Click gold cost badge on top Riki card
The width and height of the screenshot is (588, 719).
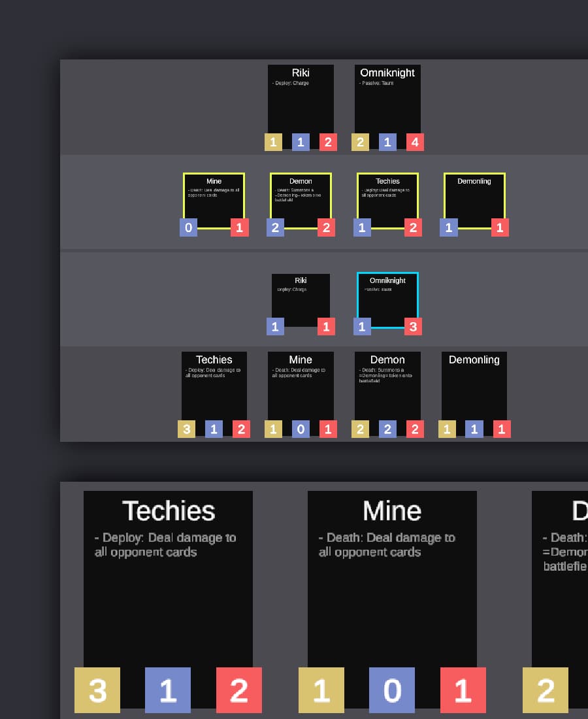click(x=273, y=142)
